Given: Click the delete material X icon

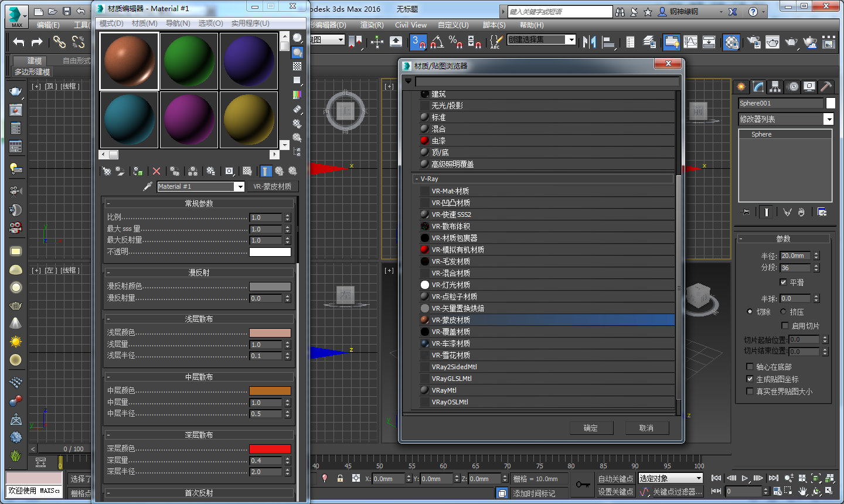Looking at the screenshot, I should click(x=156, y=171).
